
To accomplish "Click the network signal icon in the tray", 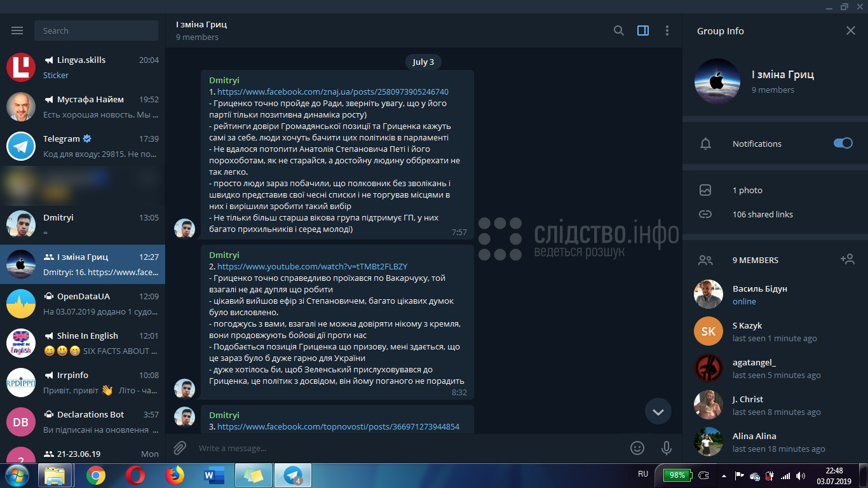I will [785, 475].
